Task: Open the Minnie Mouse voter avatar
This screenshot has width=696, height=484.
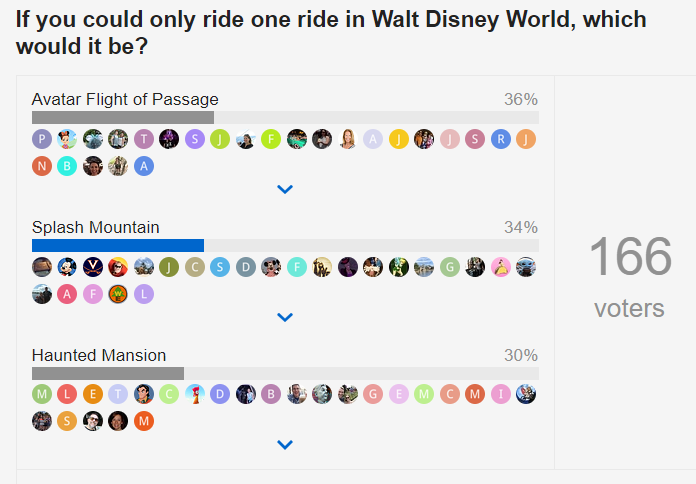Action: click(x=67, y=139)
